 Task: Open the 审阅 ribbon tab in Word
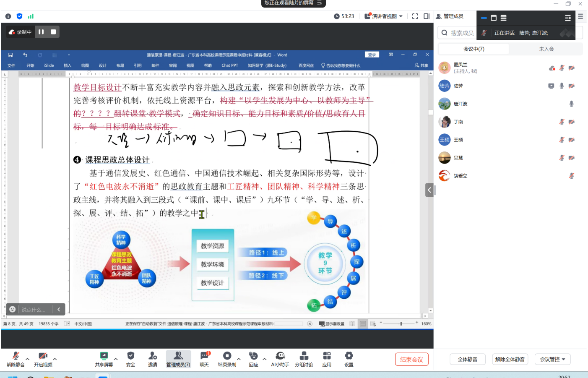click(173, 65)
